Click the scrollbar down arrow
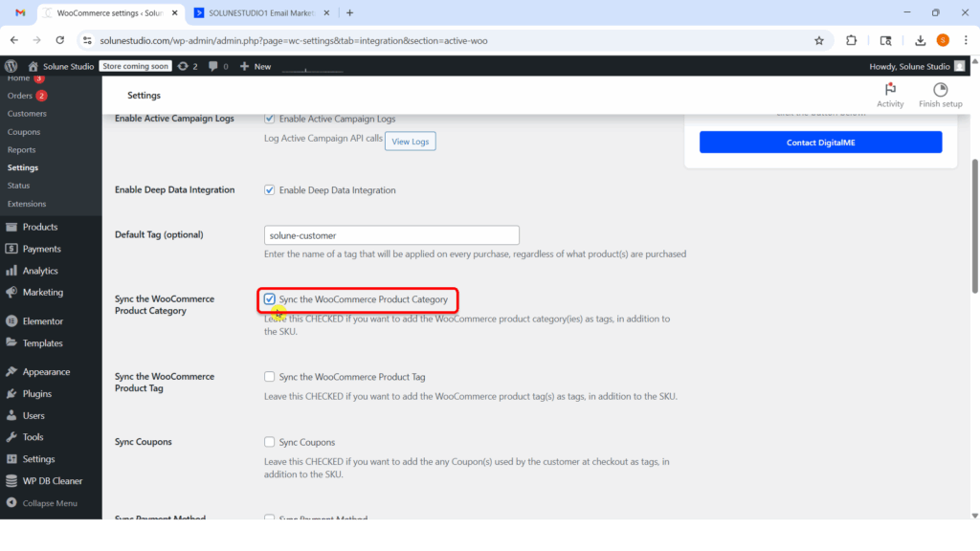Screen dimensions: 980x551 [x=974, y=516]
